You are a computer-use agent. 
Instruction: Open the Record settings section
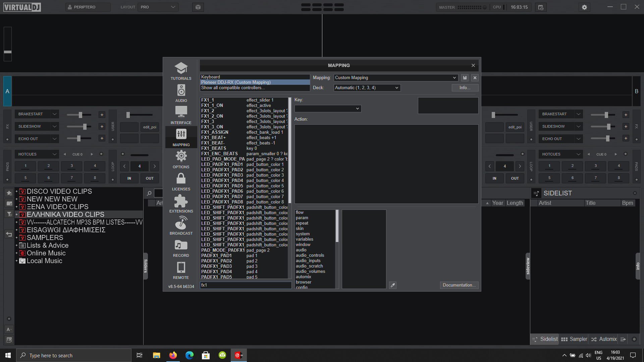181,248
